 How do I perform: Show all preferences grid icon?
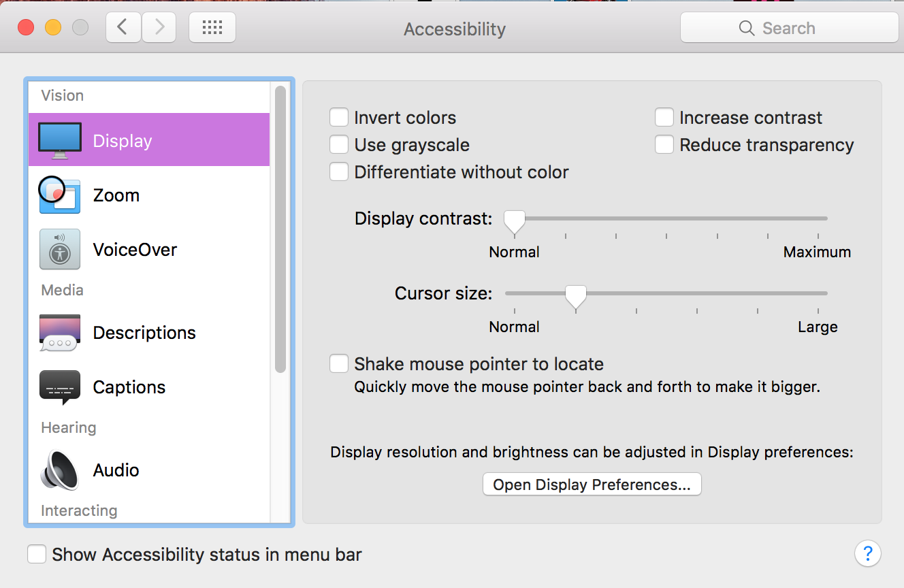(x=212, y=28)
